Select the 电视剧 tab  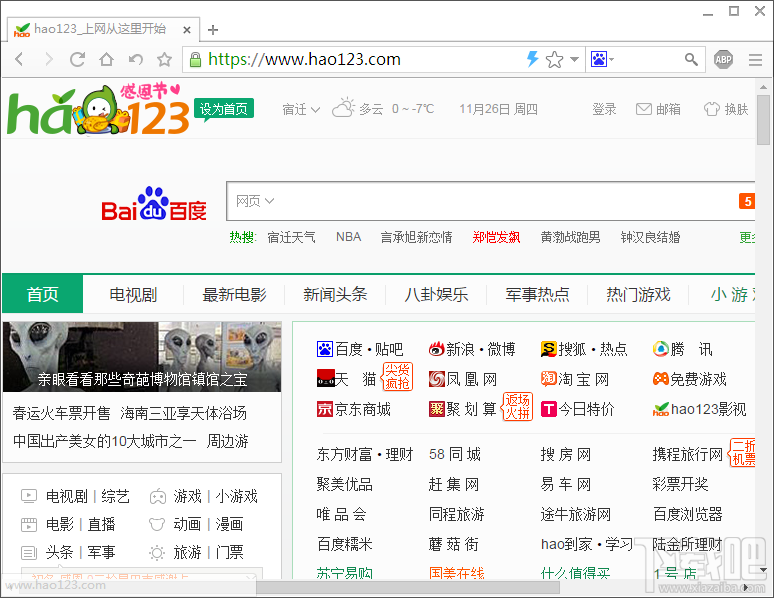(x=133, y=294)
